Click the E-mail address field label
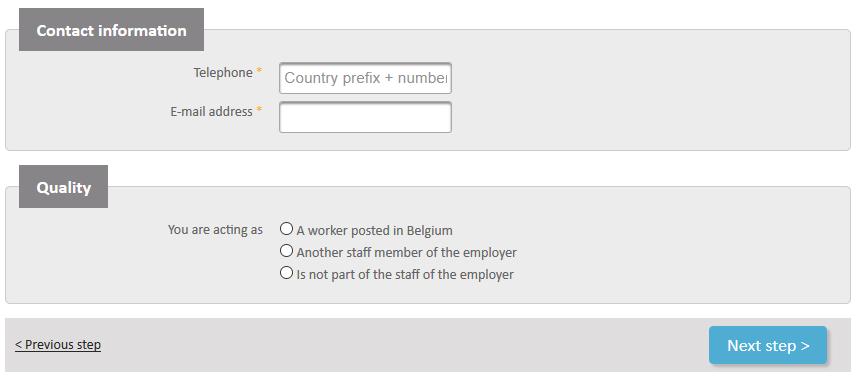Image resolution: width=856 pixels, height=382 pixels. pos(211,111)
